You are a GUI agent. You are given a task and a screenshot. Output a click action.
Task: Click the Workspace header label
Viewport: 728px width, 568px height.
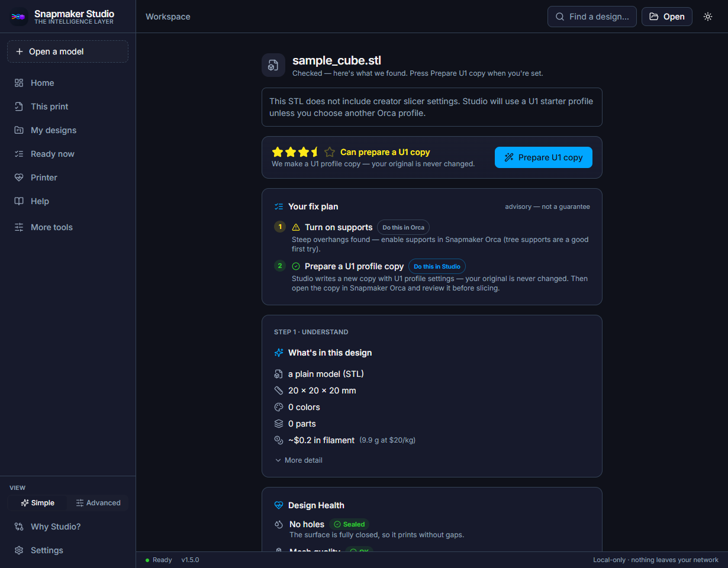(x=168, y=17)
